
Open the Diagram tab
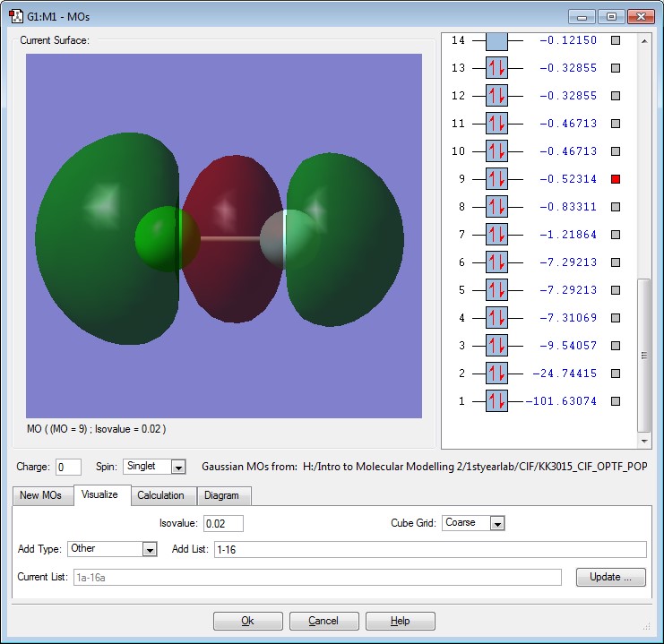tap(222, 495)
